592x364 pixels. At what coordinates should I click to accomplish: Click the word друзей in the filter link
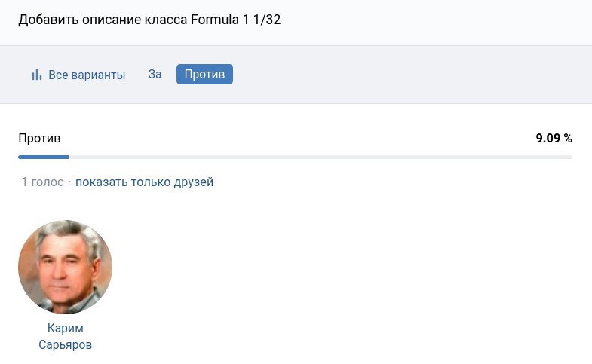[195, 182]
